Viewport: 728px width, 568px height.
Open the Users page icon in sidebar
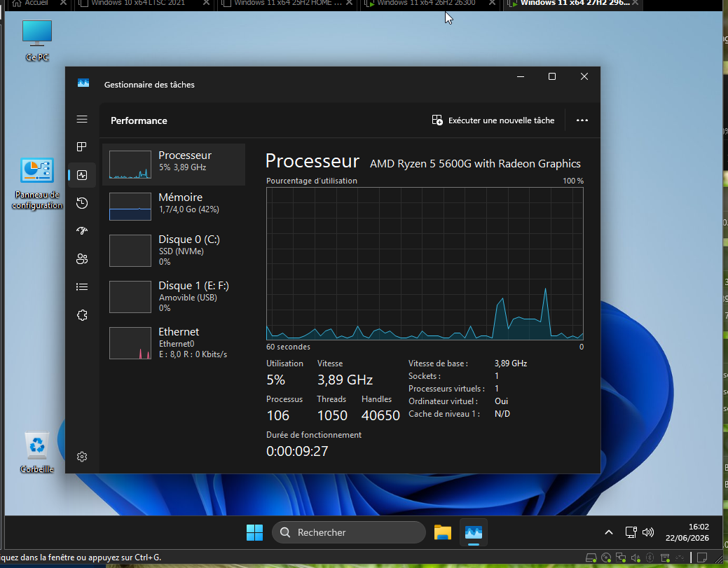(x=82, y=259)
